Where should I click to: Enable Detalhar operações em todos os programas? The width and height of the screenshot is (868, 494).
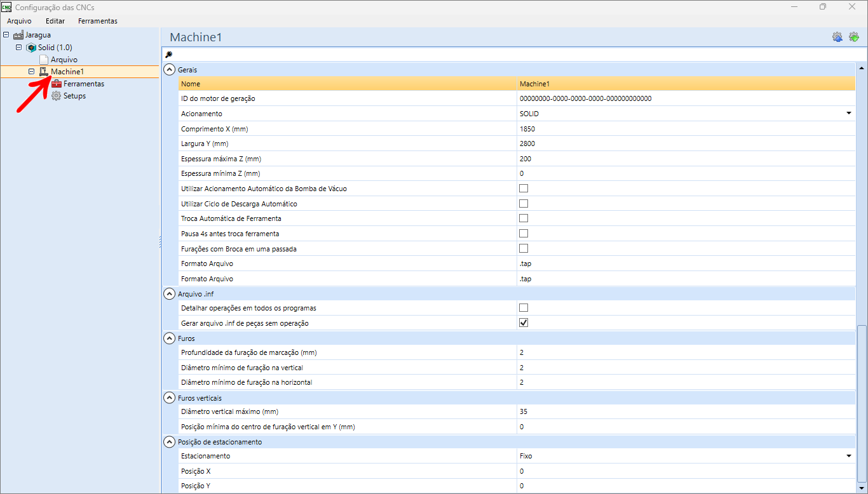tap(524, 308)
